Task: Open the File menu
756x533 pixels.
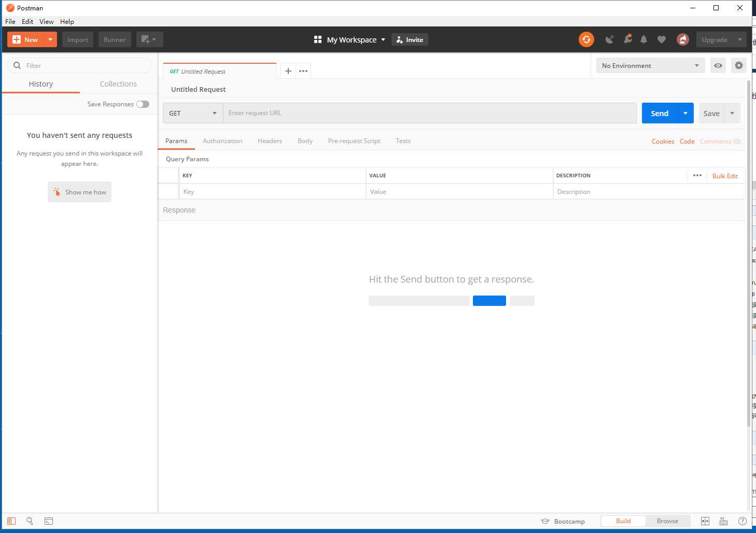Action: click(10, 21)
